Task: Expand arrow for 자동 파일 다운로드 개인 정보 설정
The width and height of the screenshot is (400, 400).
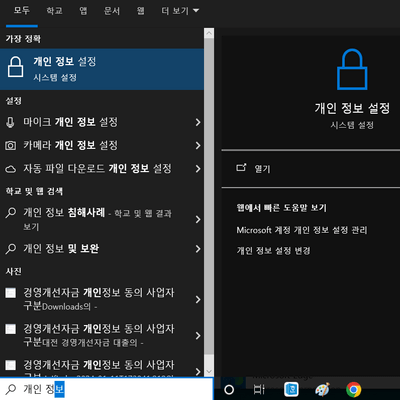Action: pyautogui.click(x=198, y=169)
